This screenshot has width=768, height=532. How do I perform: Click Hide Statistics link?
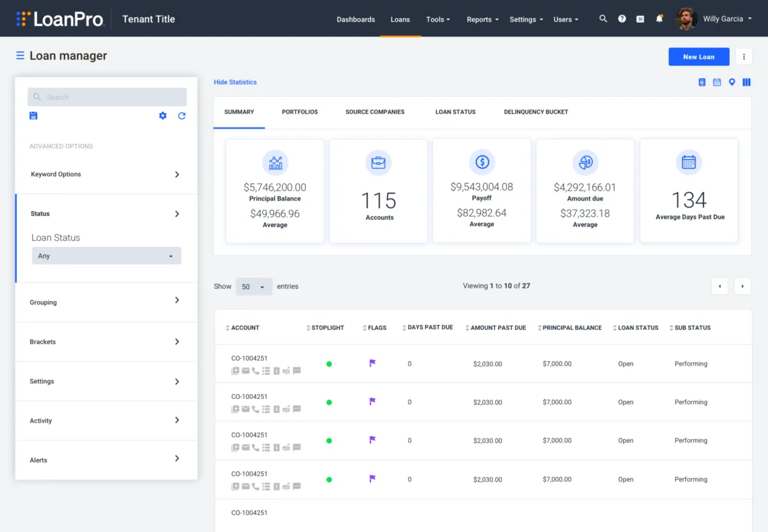[235, 82]
